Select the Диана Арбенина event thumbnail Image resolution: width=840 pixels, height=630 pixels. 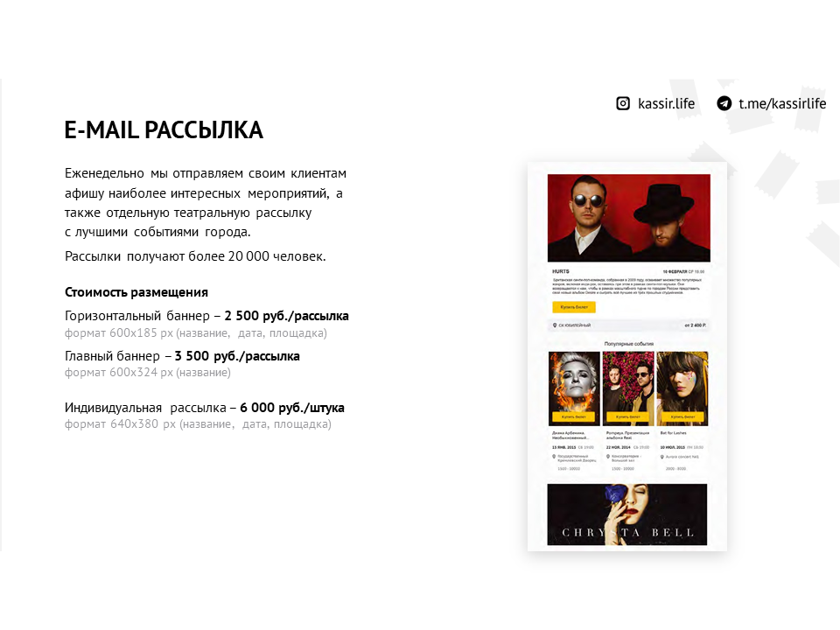(574, 388)
